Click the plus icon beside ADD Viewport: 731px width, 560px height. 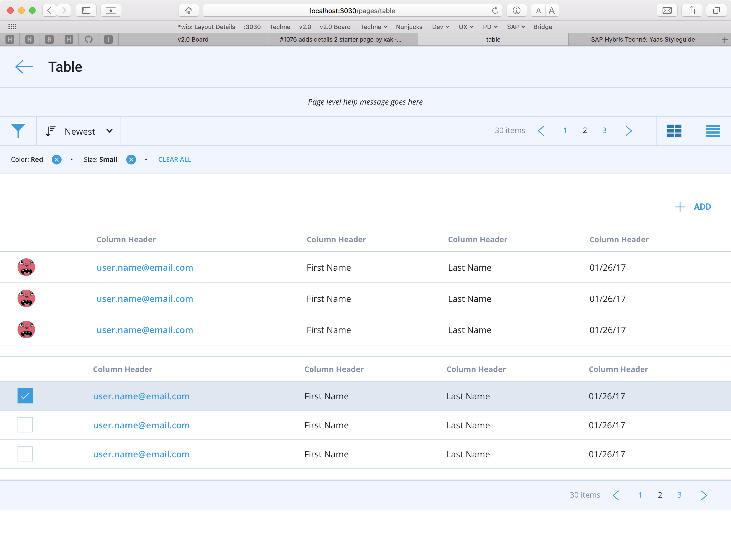[x=680, y=207]
